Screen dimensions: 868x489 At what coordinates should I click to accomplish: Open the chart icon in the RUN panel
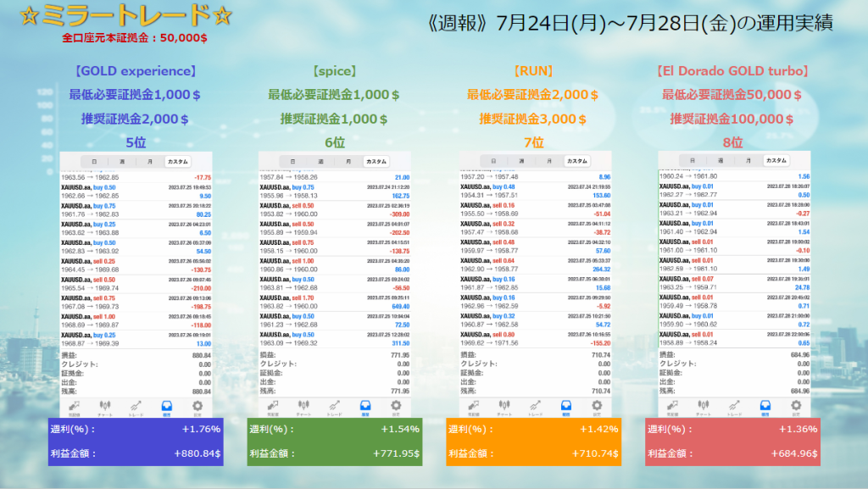point(504,407)
